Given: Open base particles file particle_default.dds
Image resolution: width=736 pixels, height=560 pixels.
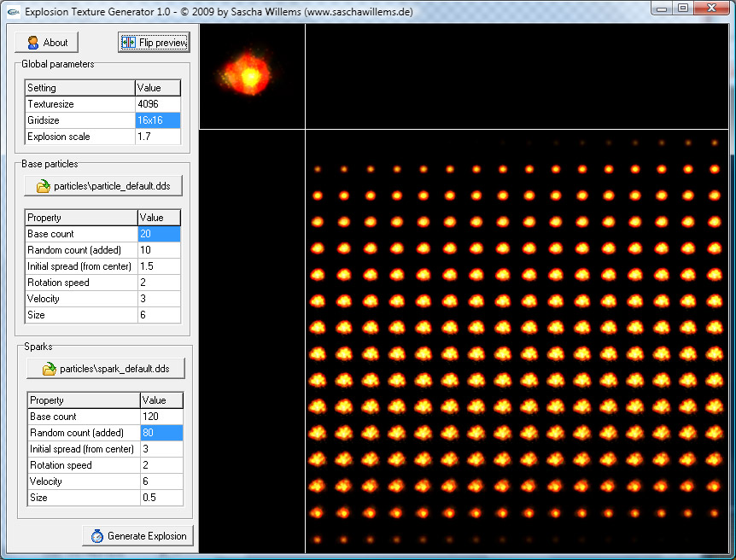Looking at the screenshot, I should (x=103, y=186).
